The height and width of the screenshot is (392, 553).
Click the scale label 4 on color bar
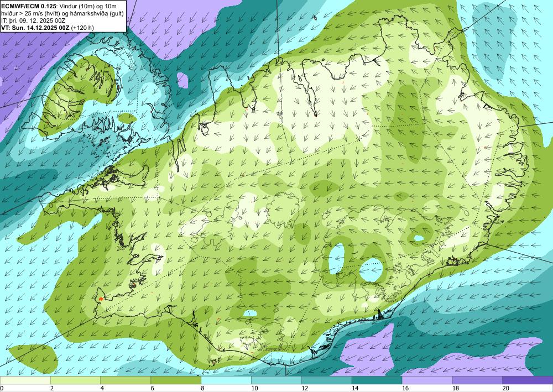click(102, 388)
